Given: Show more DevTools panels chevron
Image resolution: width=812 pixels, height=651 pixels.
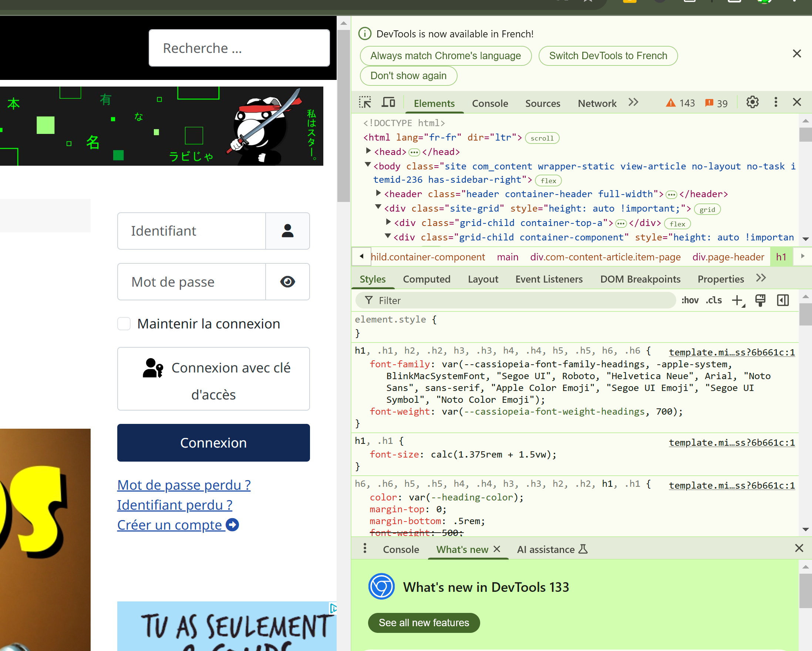Looking at the screenshot, I should tap(633, 102).
